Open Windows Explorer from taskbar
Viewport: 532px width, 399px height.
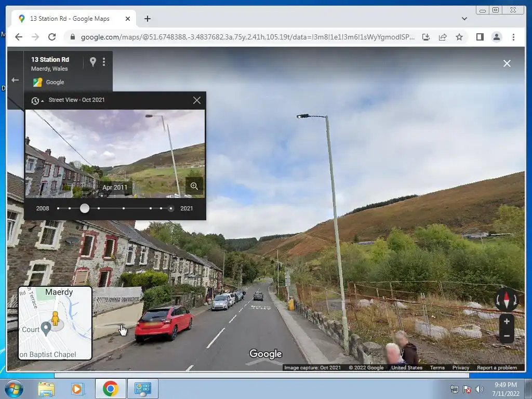(46, 389)
